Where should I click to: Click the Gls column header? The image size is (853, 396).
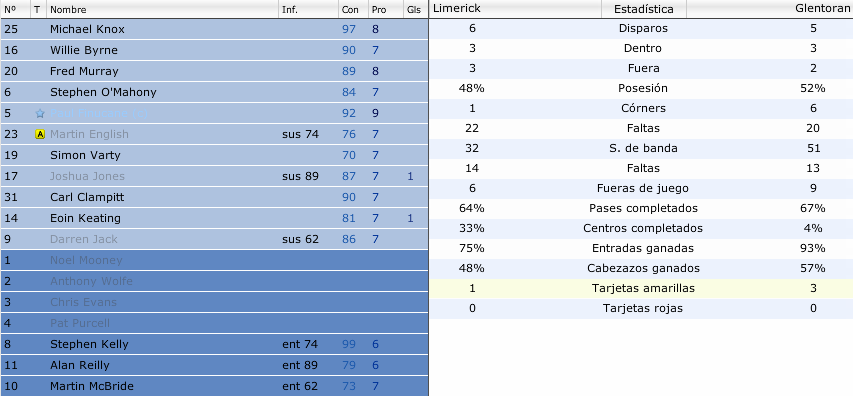415,9
